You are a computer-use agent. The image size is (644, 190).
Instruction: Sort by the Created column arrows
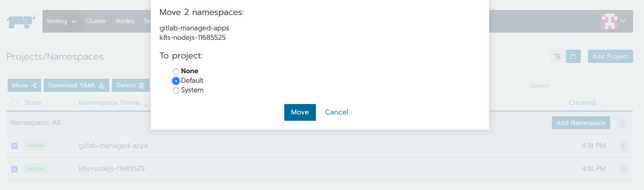[x=602, y=104]
